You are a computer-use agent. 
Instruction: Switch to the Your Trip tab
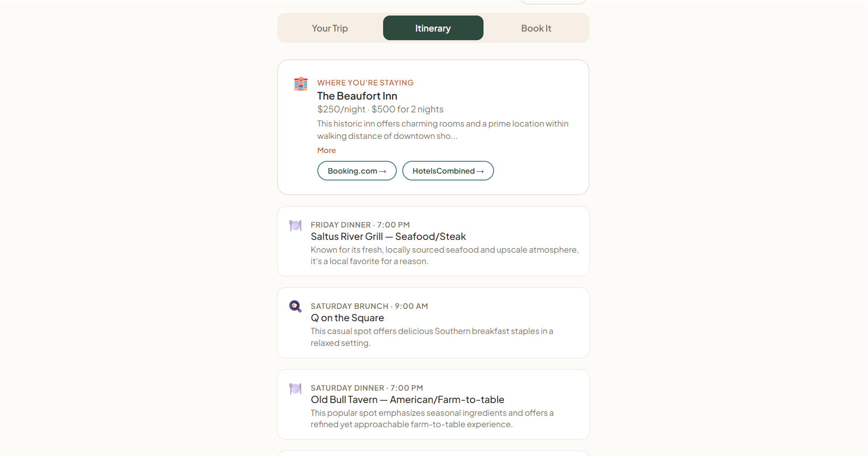(x=330, y=28)
